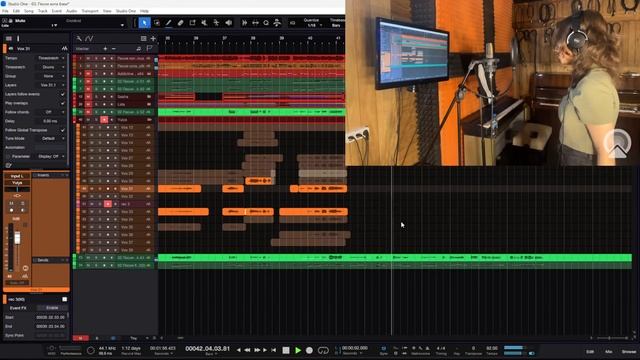
Task: Toggle the Loop button in the transport
Action: [x=323, y=350]
